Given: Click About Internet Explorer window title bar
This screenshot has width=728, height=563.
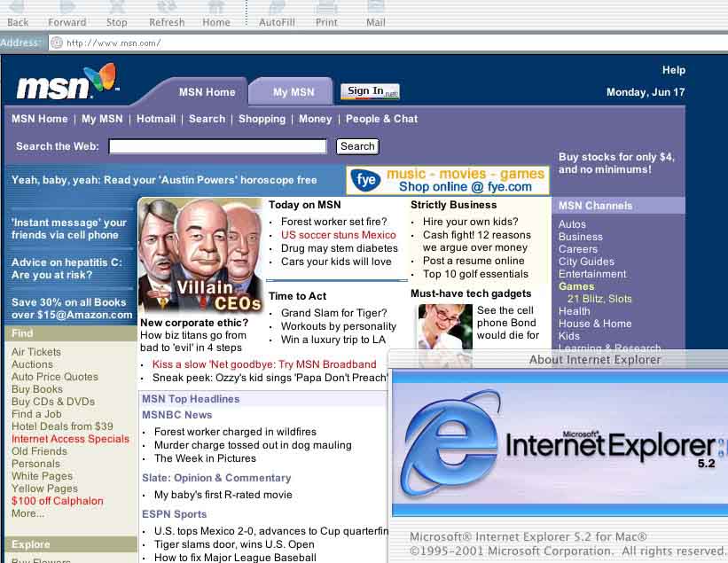Looking at the screenshot, I should 558,360.
